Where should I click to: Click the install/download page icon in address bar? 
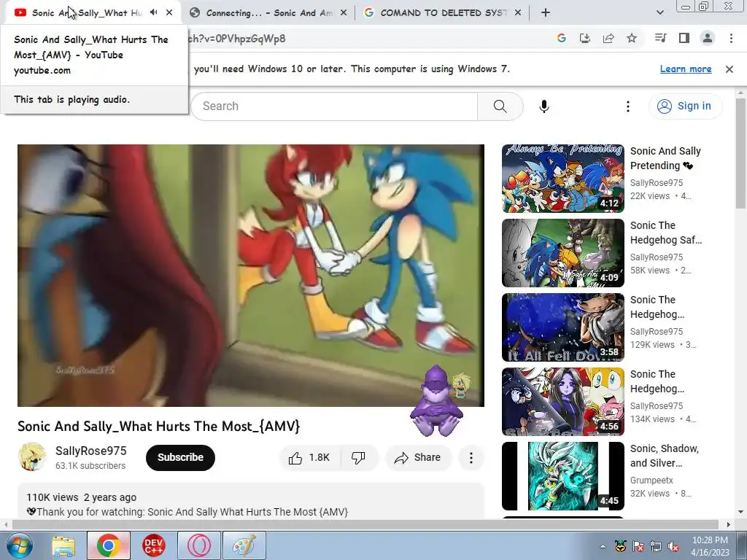584,38
